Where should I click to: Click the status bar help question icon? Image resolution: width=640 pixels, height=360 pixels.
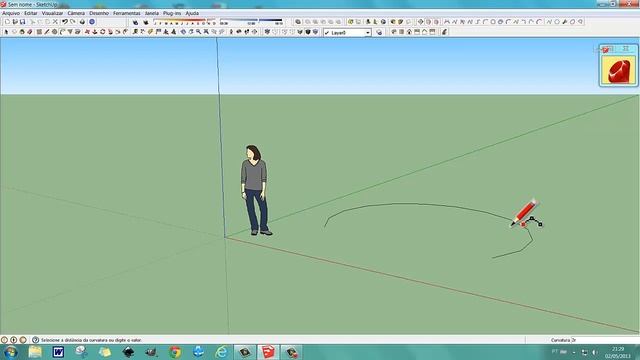coord(36,340)
